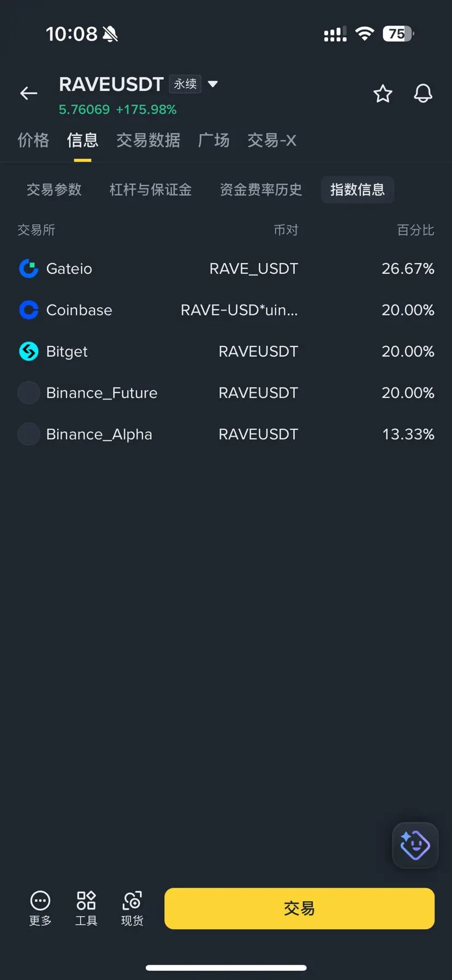Tap the Bitget exchange logo
Screen dimensions: 452x980
(x=29, y=351)
